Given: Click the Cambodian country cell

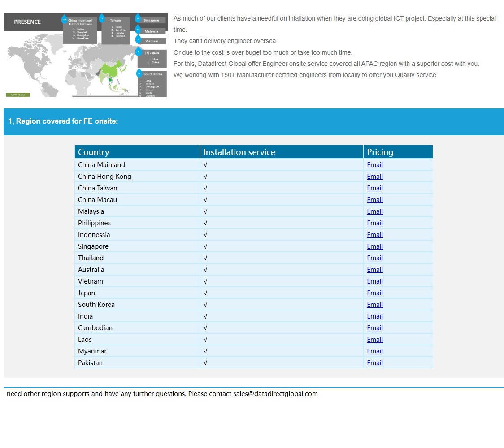Looking at the screenshot, I should (x=137, y=327).
